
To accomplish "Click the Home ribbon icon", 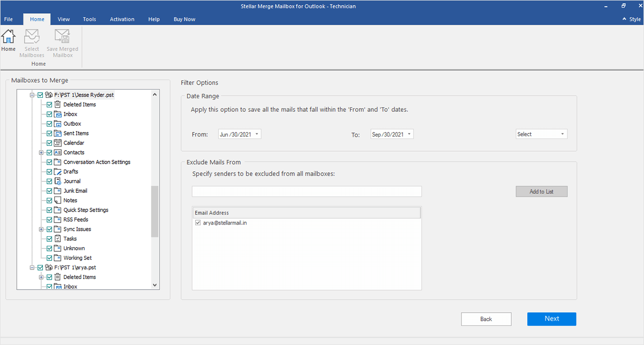I will pos(8,37).
